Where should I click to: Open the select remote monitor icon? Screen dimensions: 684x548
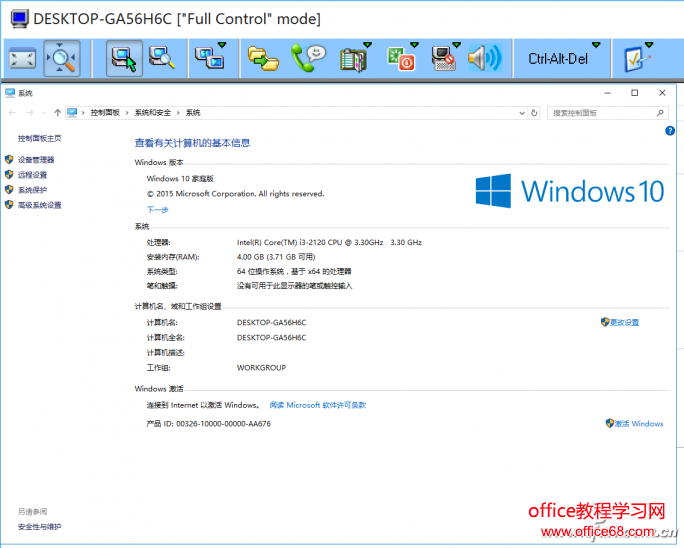209,59
